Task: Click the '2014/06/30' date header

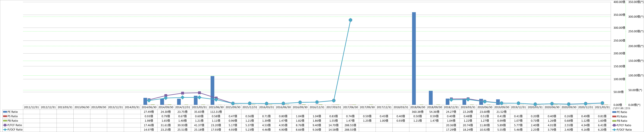Action: [x=149, y=107]
